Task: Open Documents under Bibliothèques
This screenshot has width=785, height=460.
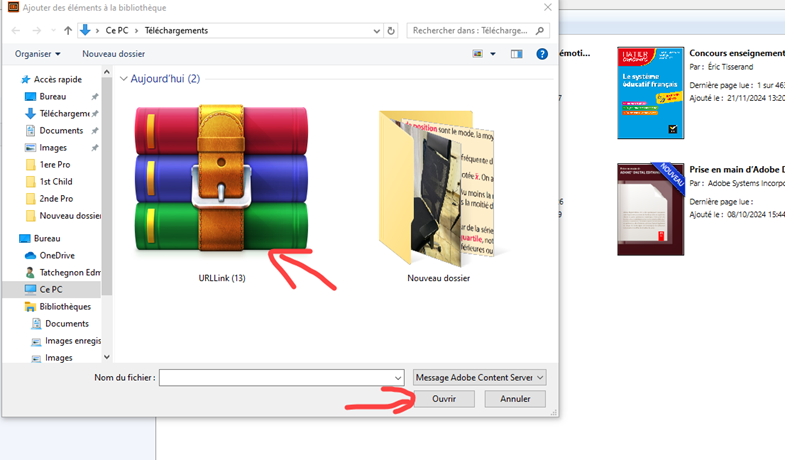Action: pos(67,323)
